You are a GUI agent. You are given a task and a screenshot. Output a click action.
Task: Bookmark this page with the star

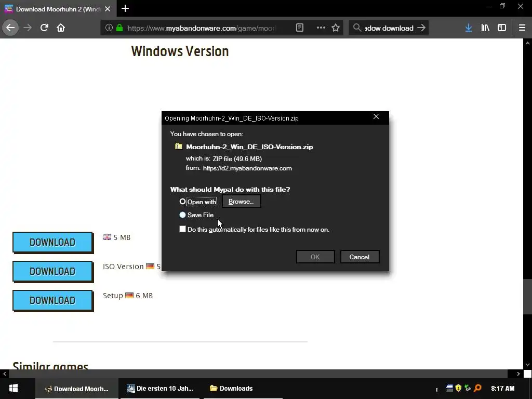[x=336, y=28]
